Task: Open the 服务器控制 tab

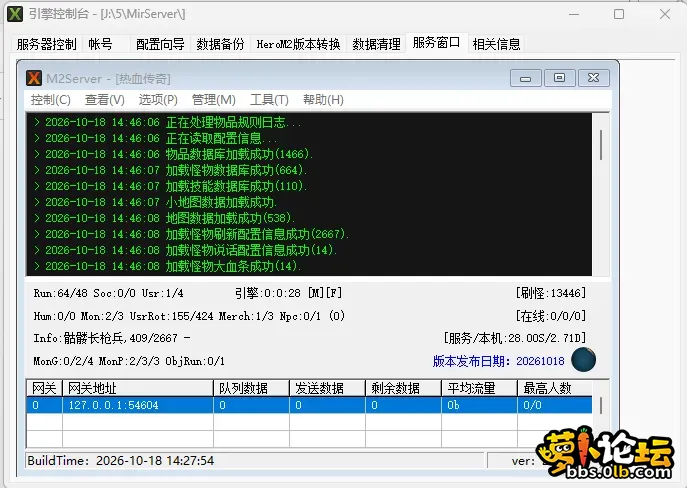Action: point(46,44)
